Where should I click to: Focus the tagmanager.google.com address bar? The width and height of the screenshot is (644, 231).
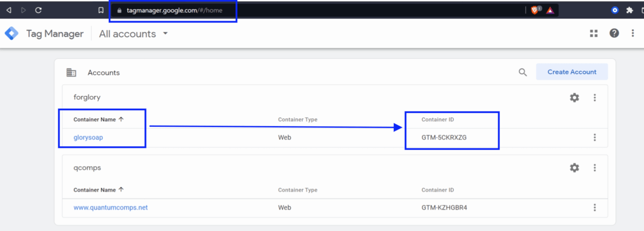click(322, 10)
